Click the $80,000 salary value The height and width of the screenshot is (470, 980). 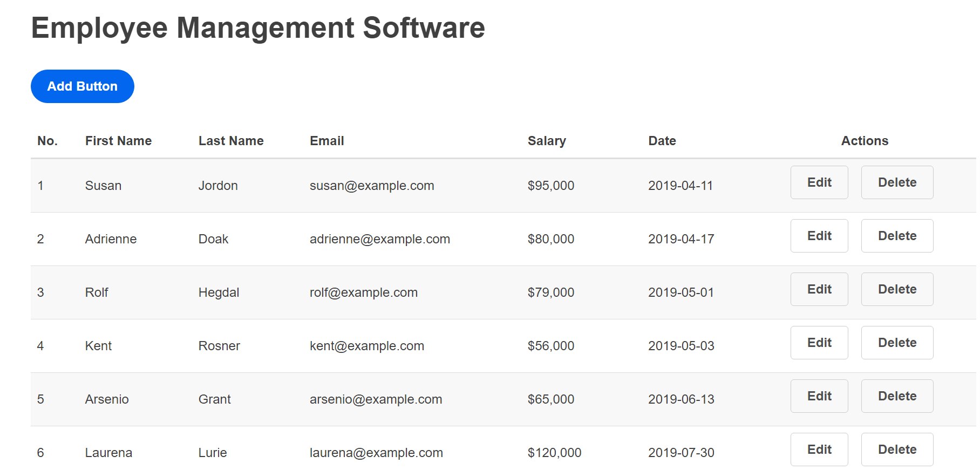click(x=551, y=239)
